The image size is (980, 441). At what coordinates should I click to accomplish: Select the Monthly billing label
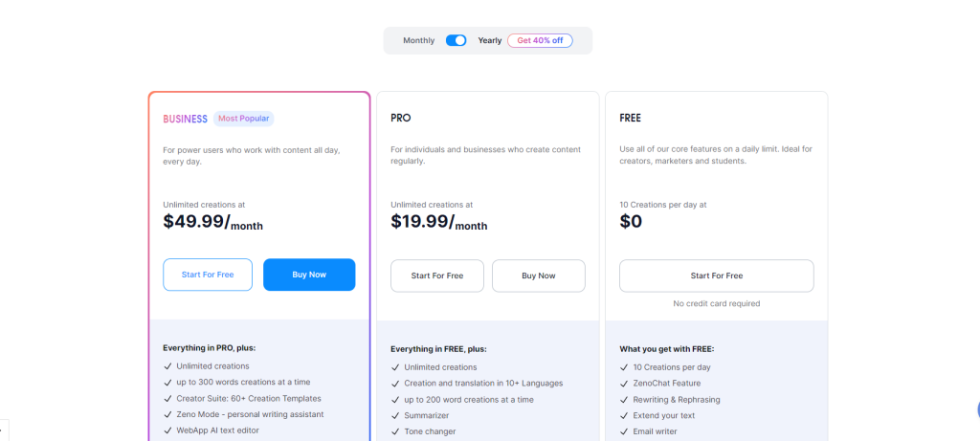point(418,40)
